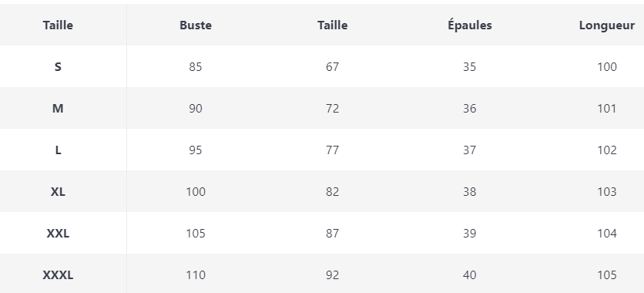Click waist value 72 in M row
This screenshot has width=644, height=293.
click(x=332, y=109)
